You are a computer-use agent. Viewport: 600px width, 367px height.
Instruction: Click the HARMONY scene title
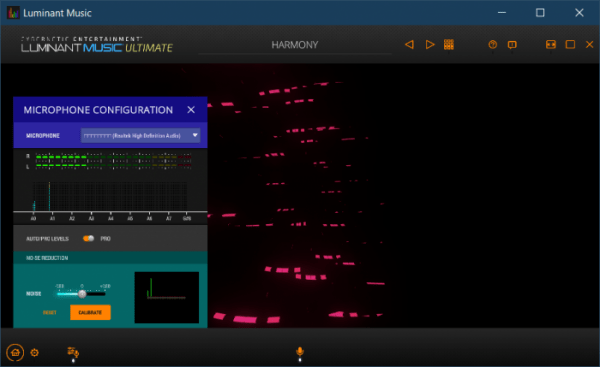[x=295, y=45]
